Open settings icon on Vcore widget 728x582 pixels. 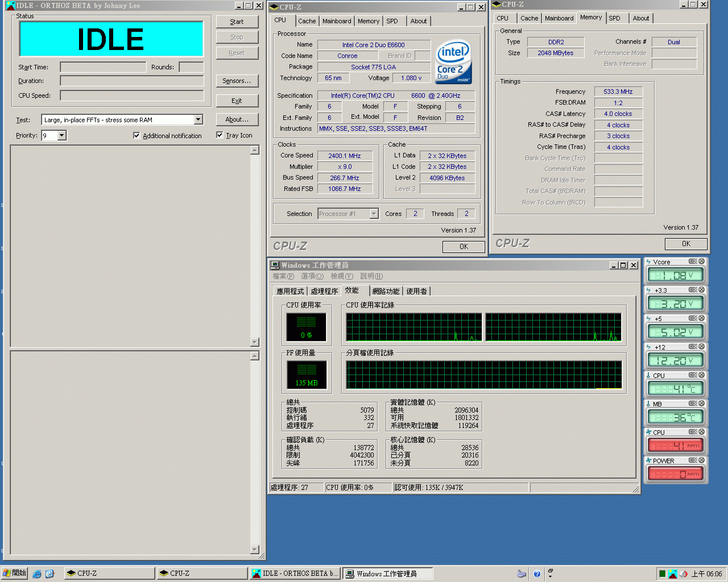[693, 261]
